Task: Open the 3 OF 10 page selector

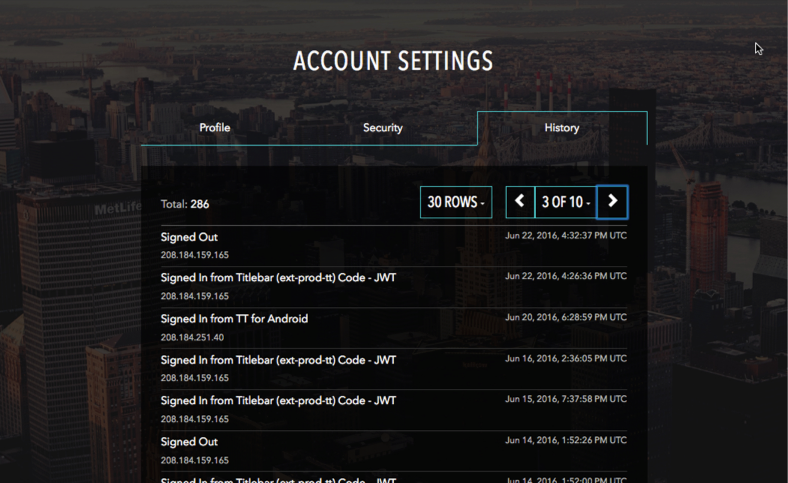Action: (565, 202)
